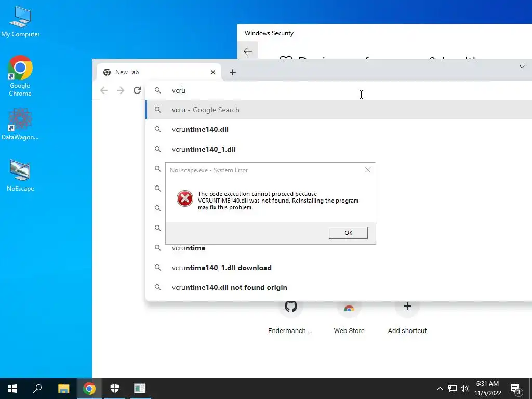Choose the plain vcruntime suggestion
The height and width of the screenshot is (399, 532).
(x=339, y=248)
